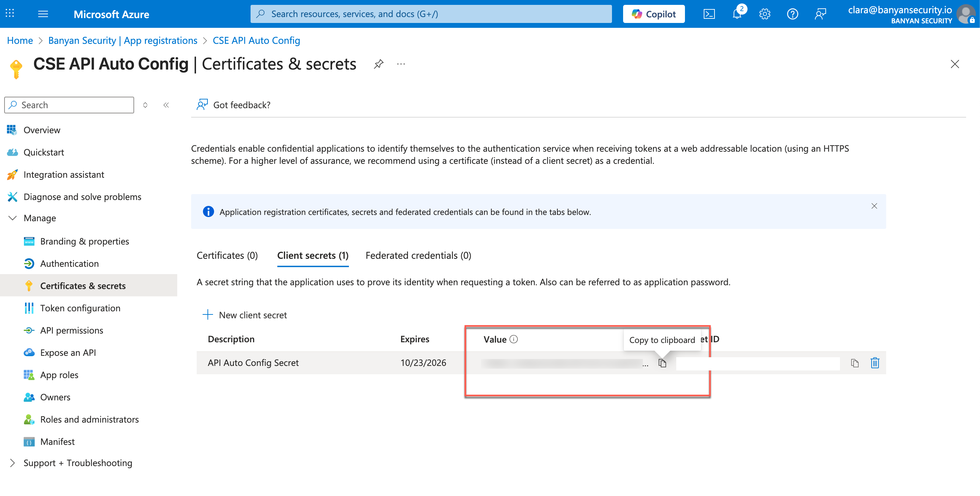Open the notifications bell
This screenshot has height=496, width=980.
click(737, 14)
